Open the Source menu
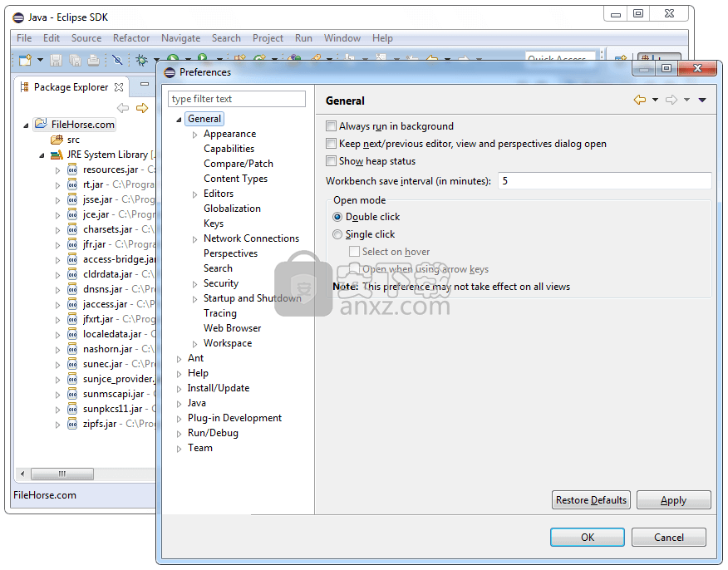 pos(86,38)
